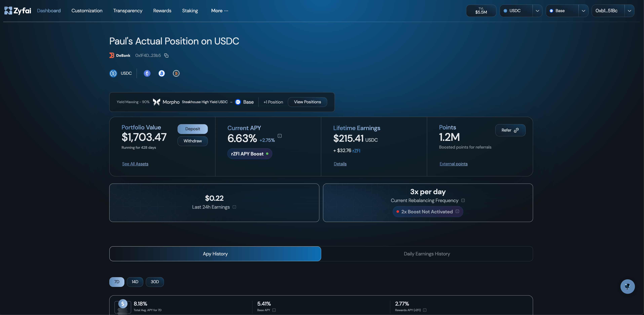Click the 5.41% Base APY value

[264, 304]
